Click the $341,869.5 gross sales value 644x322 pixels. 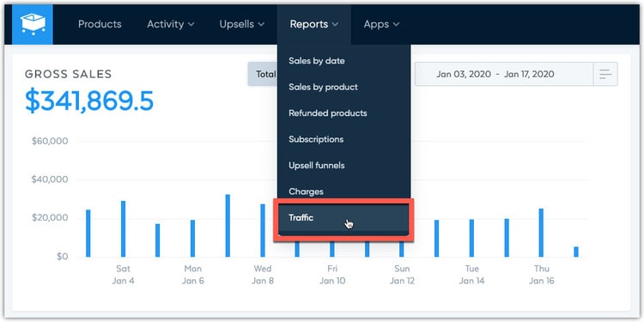coord(89,101)
